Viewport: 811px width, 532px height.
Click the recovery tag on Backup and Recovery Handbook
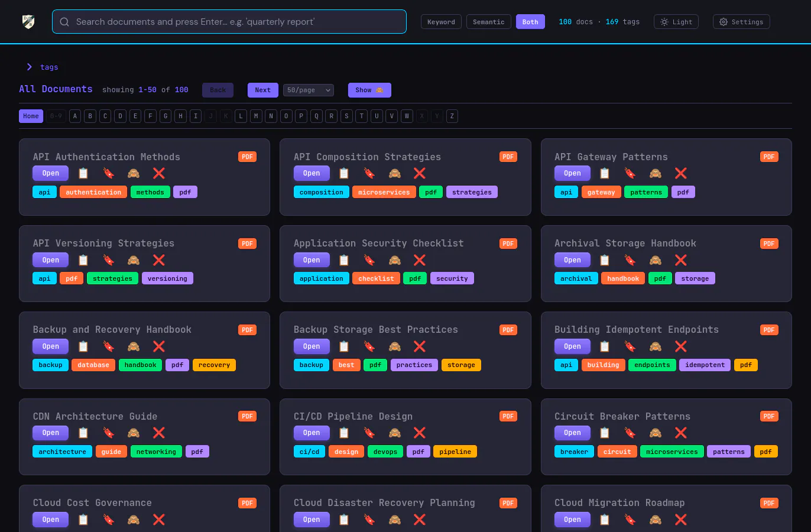pos(214,365)
